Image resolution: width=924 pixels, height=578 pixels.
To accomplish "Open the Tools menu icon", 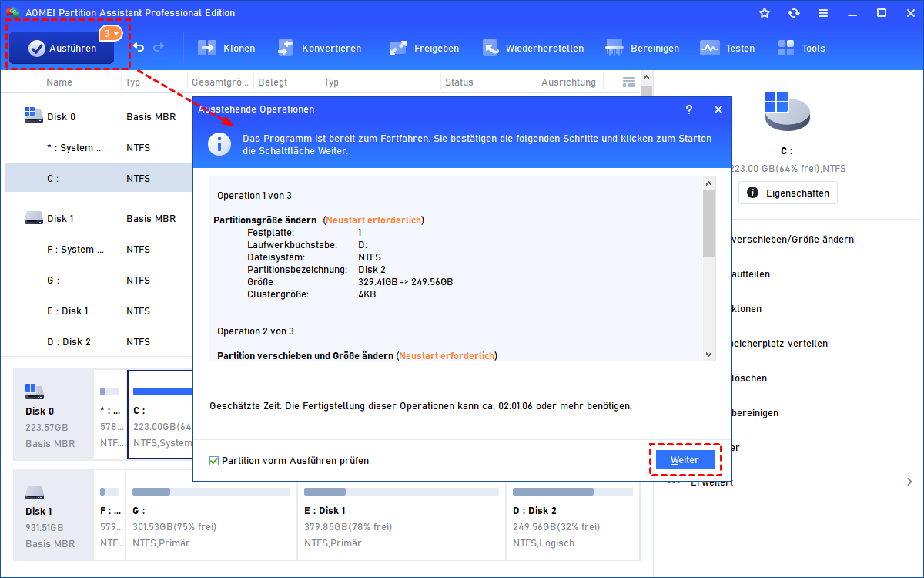I will point(786,48).
